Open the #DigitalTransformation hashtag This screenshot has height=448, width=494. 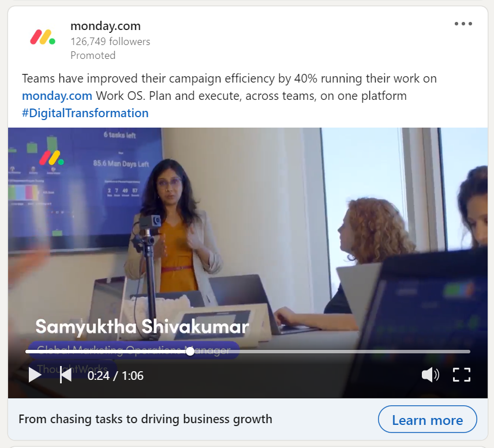[85, 113]
